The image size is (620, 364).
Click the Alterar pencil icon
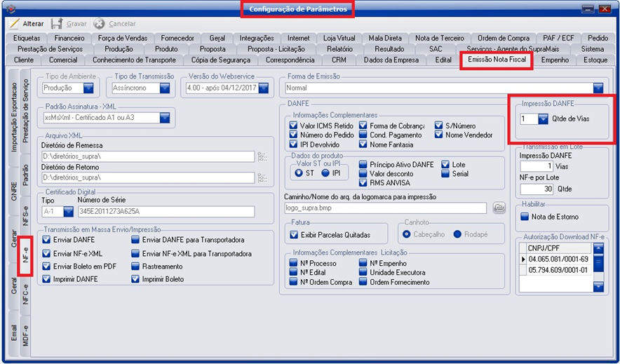coord(15,24)
